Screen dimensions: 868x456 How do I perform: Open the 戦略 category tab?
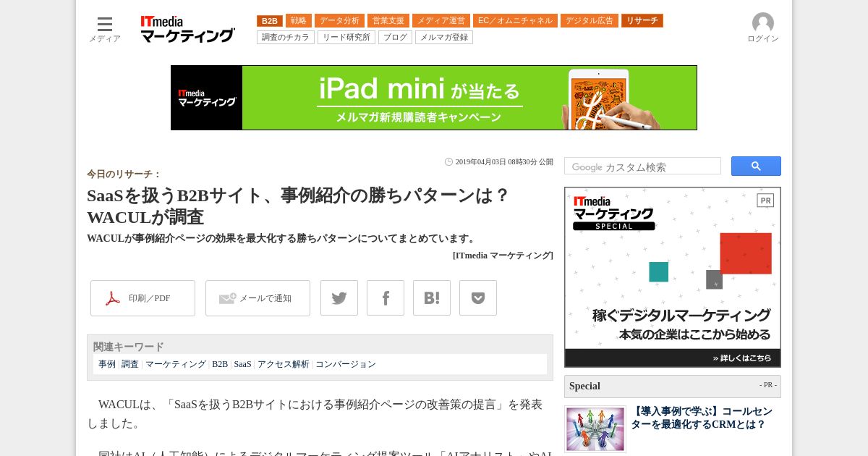click(x=299, y=21)
